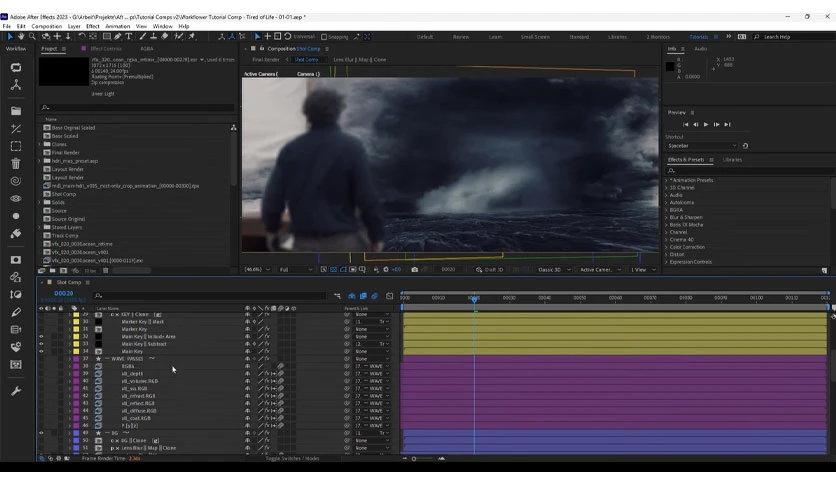This screenshot has width=836, height=484.
Task: Expand the Color Correction effects category
Action: (x=666, y=247)
